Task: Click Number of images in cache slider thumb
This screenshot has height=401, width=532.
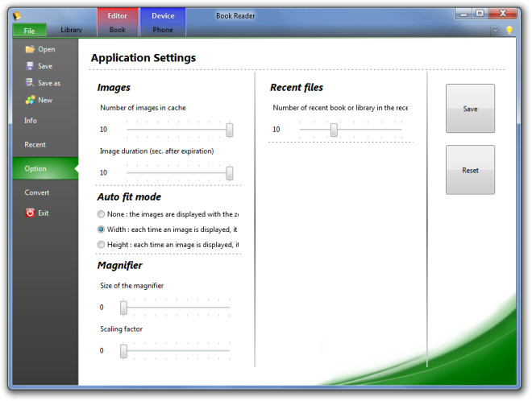Action: pos(230,130)
